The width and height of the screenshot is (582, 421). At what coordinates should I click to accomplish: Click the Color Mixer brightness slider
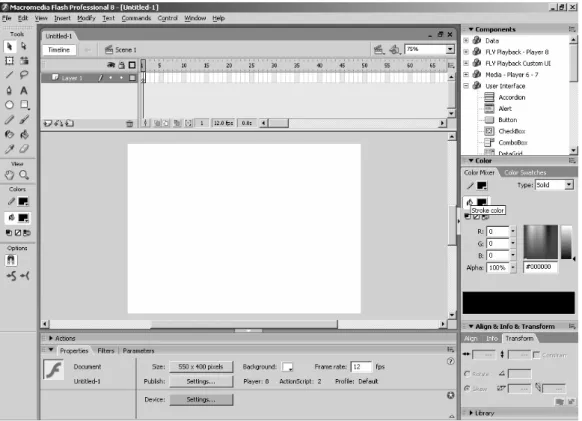tap(566, 242)
